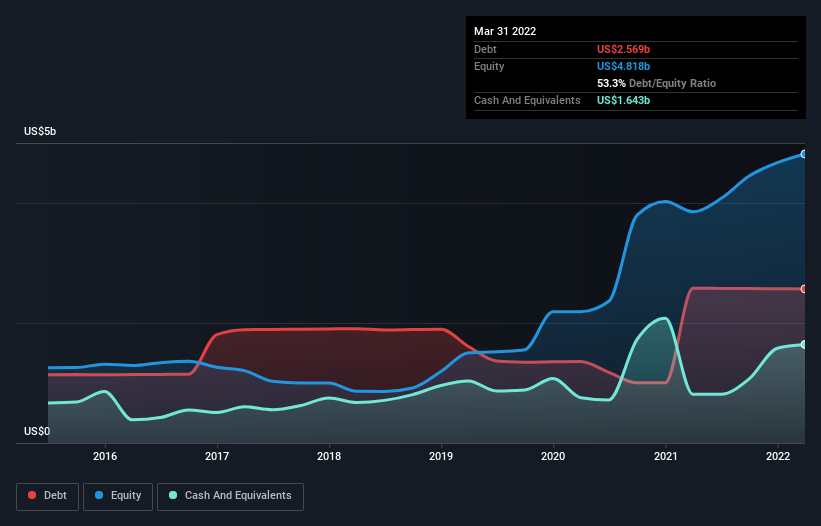The width and height of the screenshot is (821, 526).
Task: Click the 2016 x-axis label
Action: tap(105, 456)
